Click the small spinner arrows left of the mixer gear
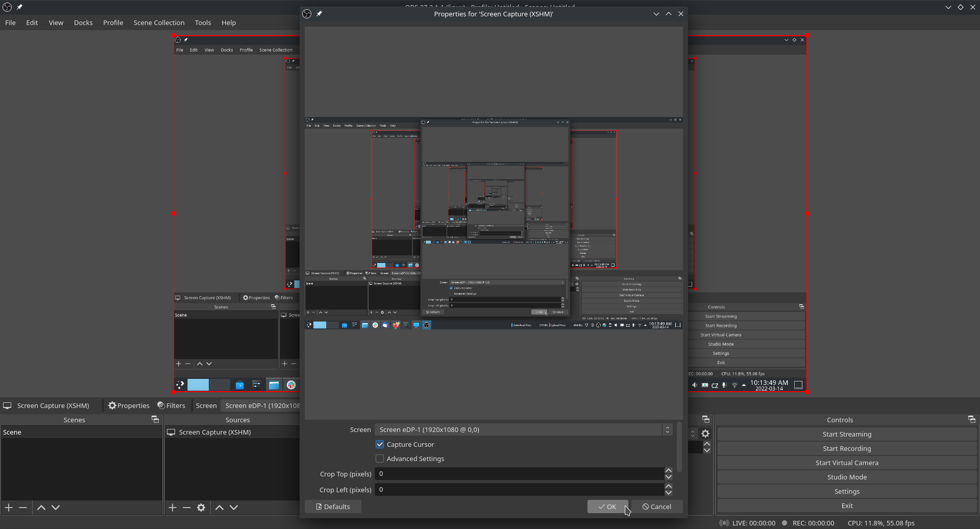980x529 pixels. (x=693, y=434)
